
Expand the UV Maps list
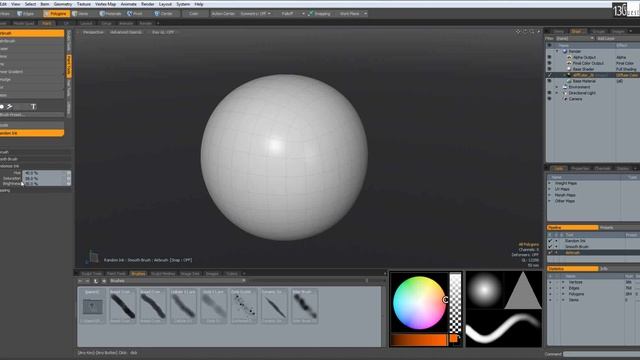[x=549, y=189]
